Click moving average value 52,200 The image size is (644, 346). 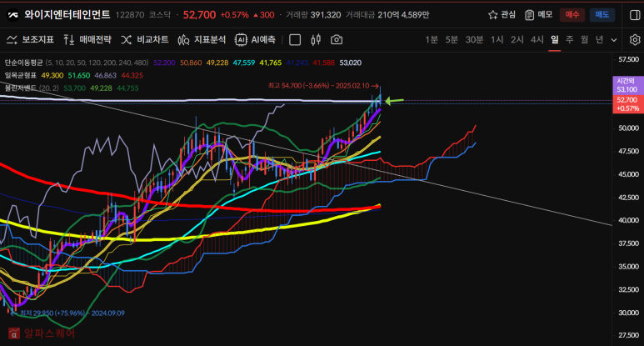pos(164,63)
